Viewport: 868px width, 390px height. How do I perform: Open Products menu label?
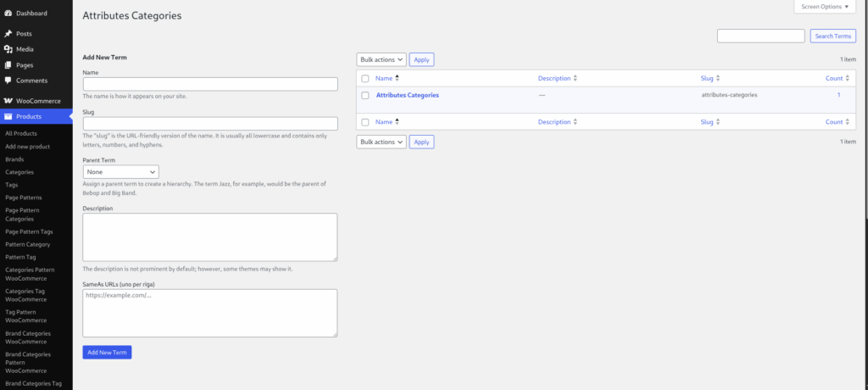click(x=29, y=116)
